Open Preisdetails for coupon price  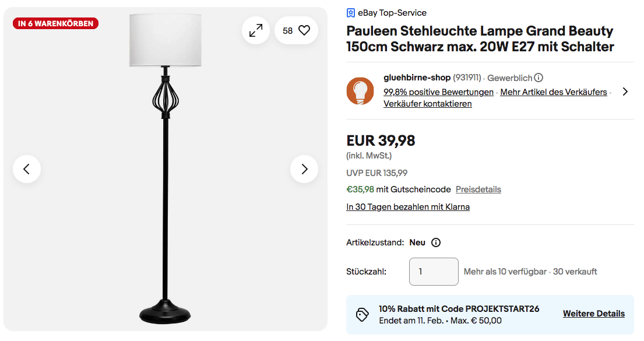(478, 189)
